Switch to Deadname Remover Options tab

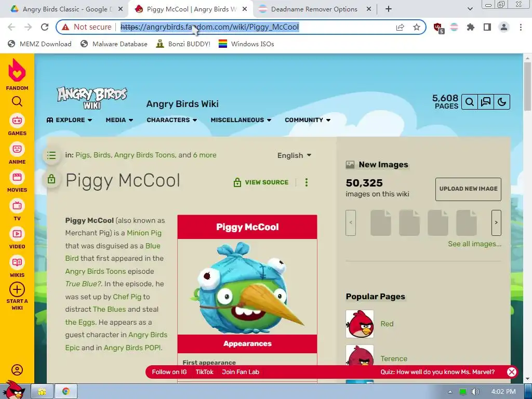coord(314,9)
